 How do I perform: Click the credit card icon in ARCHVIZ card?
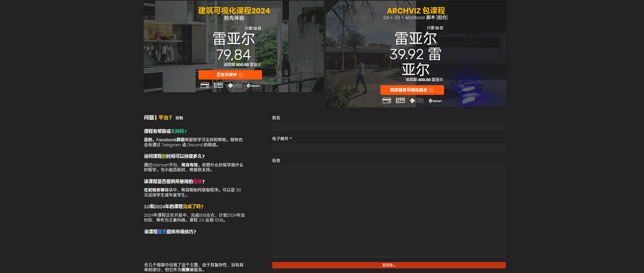coord(387,100)
